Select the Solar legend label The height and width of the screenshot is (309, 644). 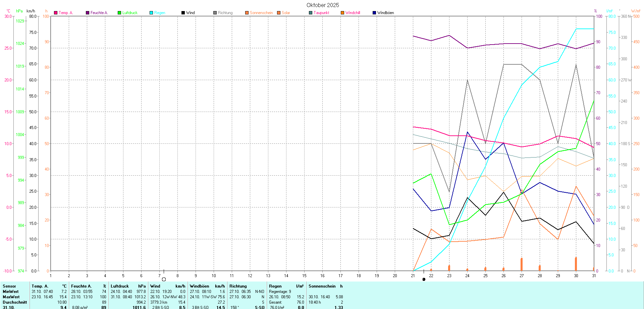(286, 13)
